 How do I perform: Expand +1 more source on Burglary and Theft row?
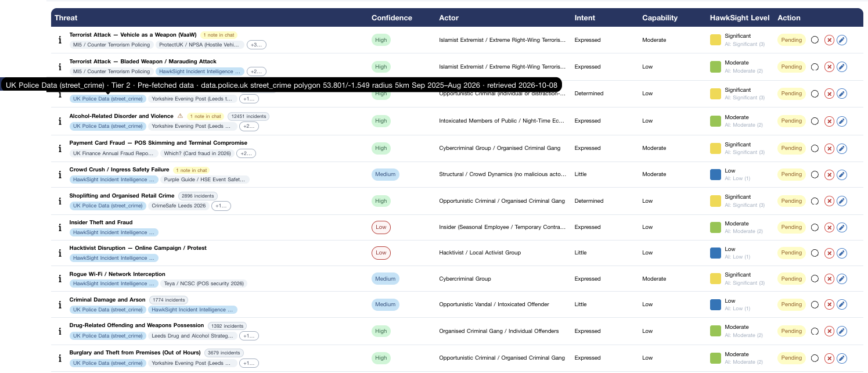pyautogui.click(x=249, y=363)
